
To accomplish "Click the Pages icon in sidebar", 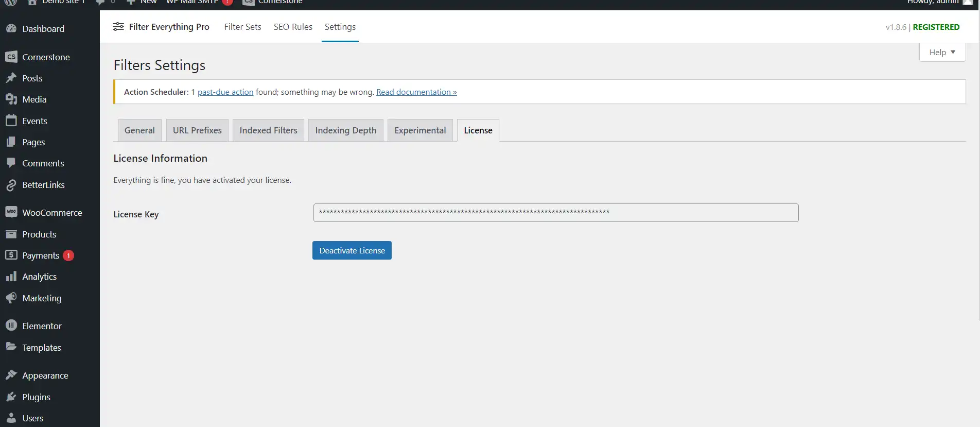I will (11, 142).
